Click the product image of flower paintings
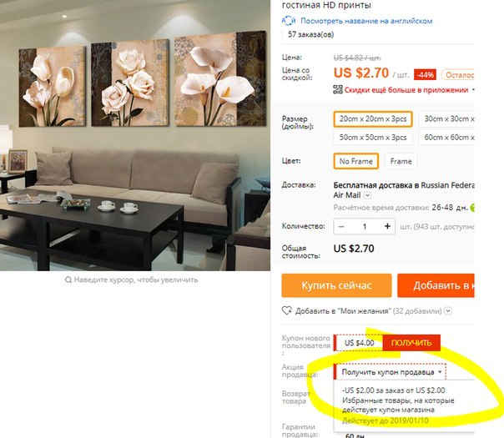The image size is (504, 438). pos(135,135)
